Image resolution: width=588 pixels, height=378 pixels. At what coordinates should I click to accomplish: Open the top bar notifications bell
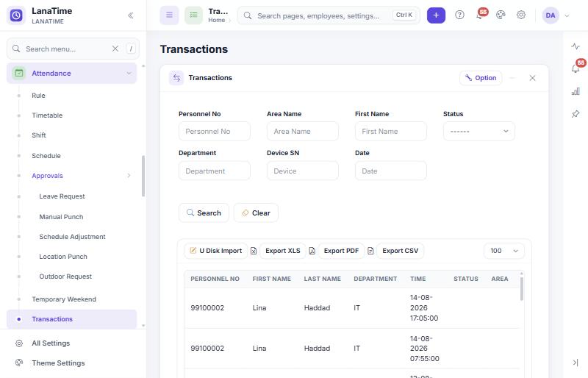(x=480, y=15)
